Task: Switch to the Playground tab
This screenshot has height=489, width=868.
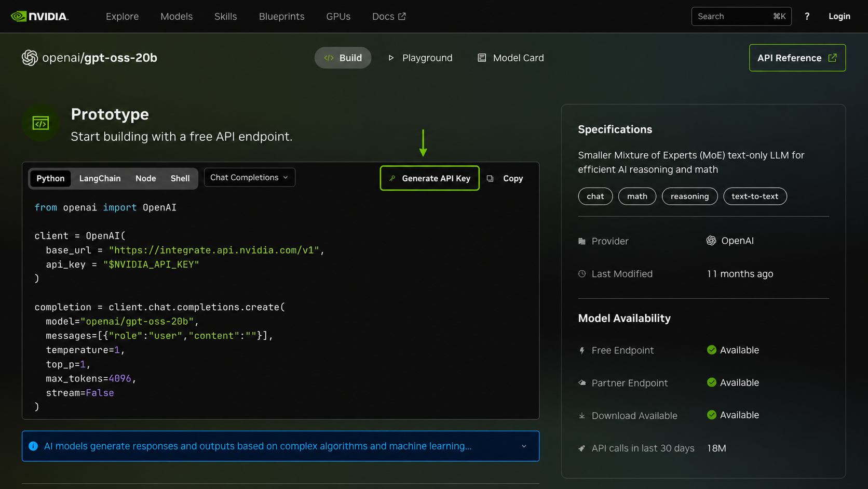Action: coord(421,58)
